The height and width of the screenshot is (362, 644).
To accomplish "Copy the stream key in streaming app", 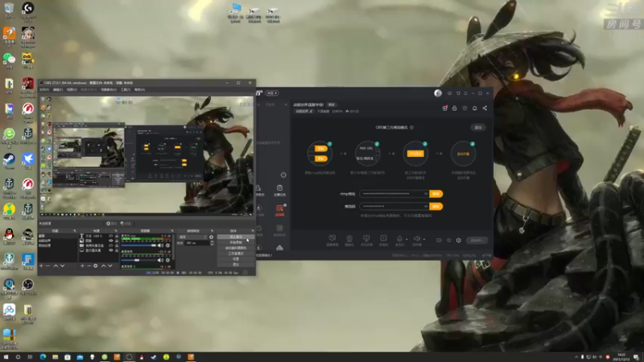I will click(436, 207).
